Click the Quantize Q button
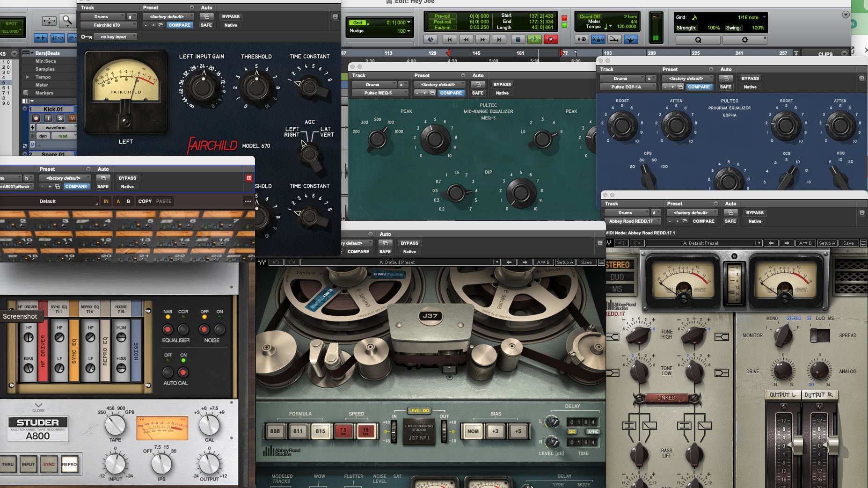 coord(698,40)
